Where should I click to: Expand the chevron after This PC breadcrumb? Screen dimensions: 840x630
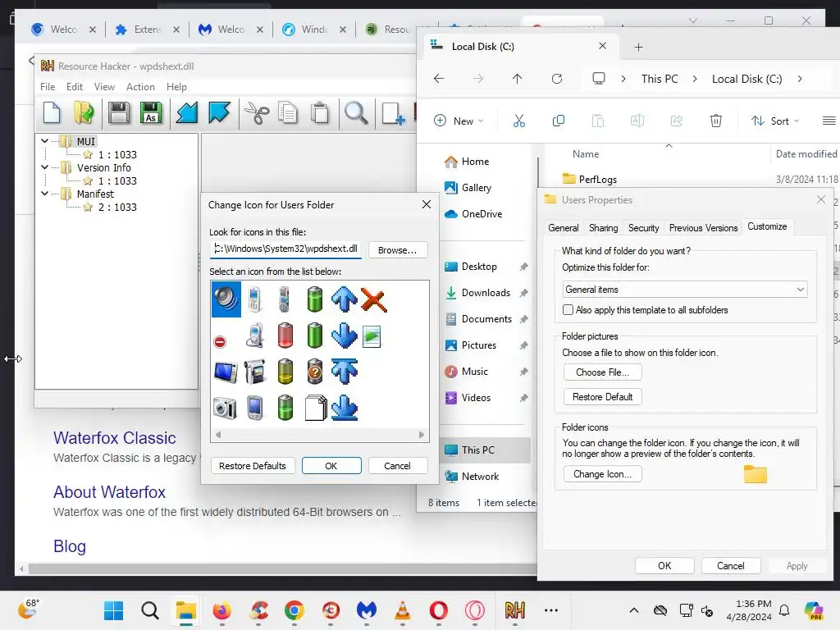pos(695,79)
